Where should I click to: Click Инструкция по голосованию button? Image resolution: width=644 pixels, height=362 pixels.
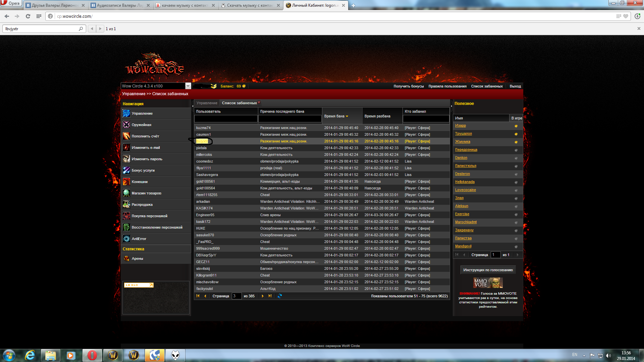pos(488,270)
